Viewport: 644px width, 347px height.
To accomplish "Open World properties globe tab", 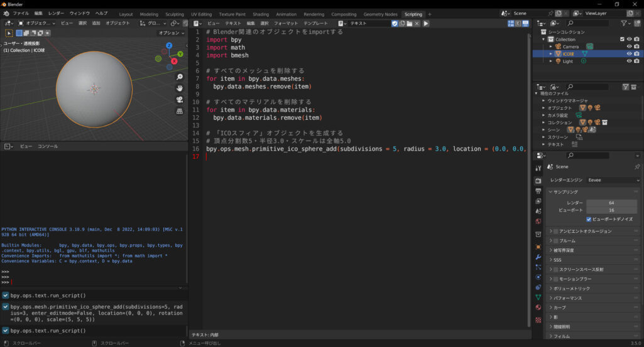I will (x=538, y=221).
